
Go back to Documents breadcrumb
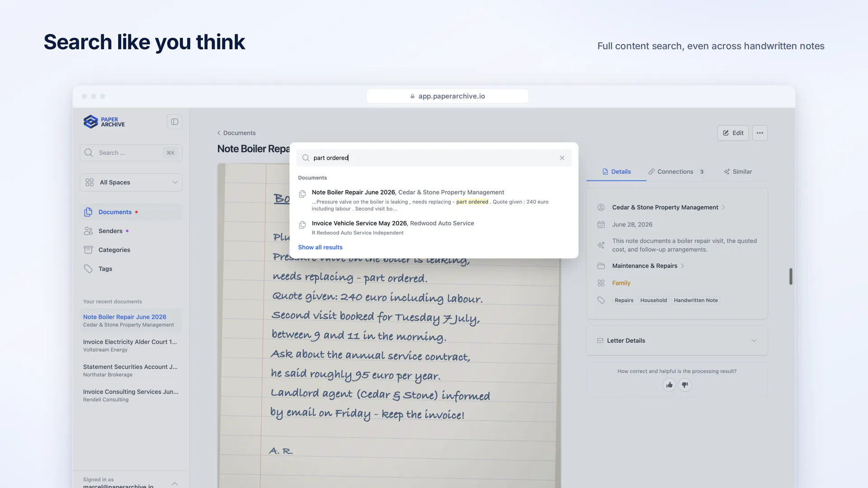coord(236,133)
